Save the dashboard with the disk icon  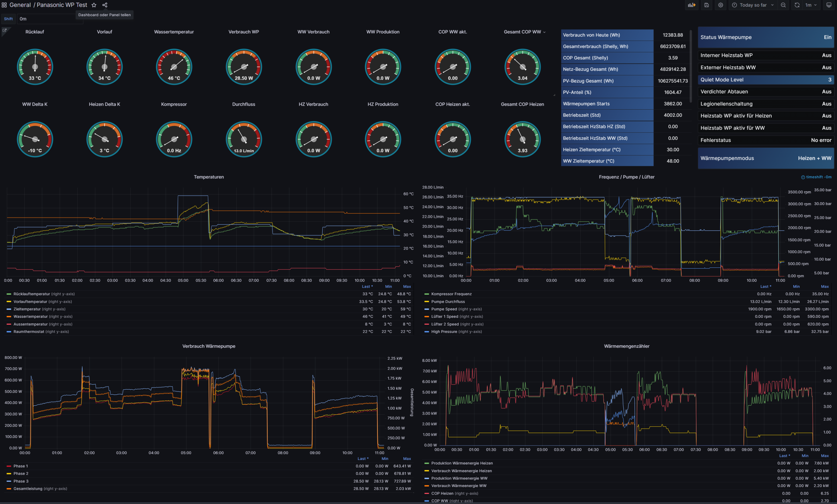(x=706, y=5)
